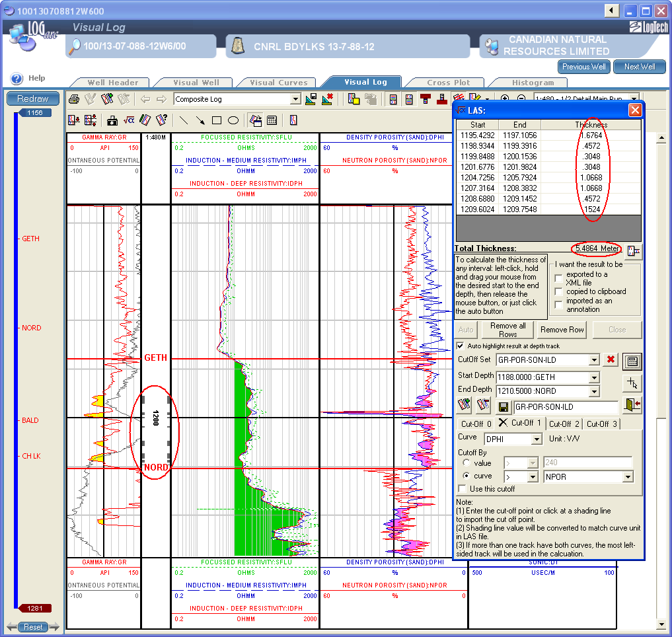Screen dimensions: 672x637
Task: Enable the 'Use this cutoff' checkbox
Action: click(463, 489)
